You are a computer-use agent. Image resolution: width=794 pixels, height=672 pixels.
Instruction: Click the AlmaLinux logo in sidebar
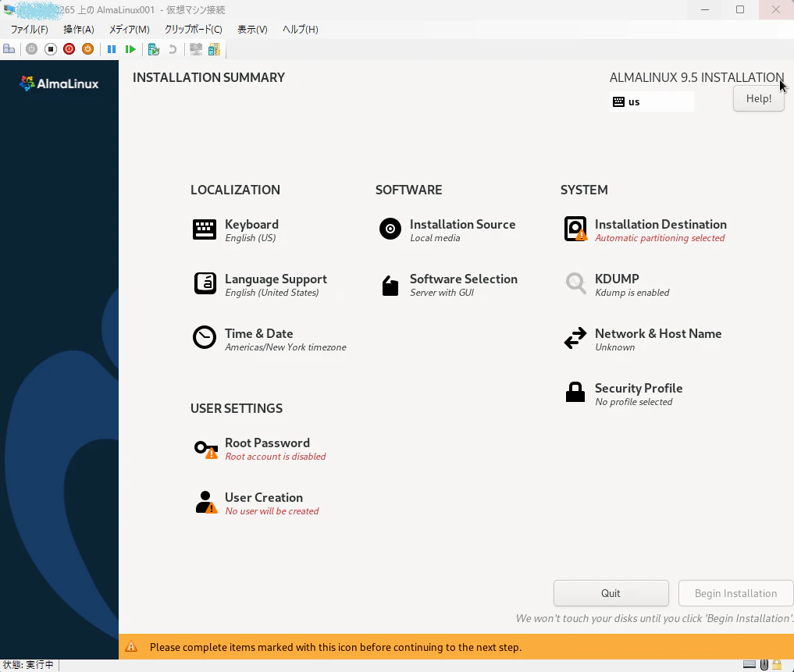(59, 83)
